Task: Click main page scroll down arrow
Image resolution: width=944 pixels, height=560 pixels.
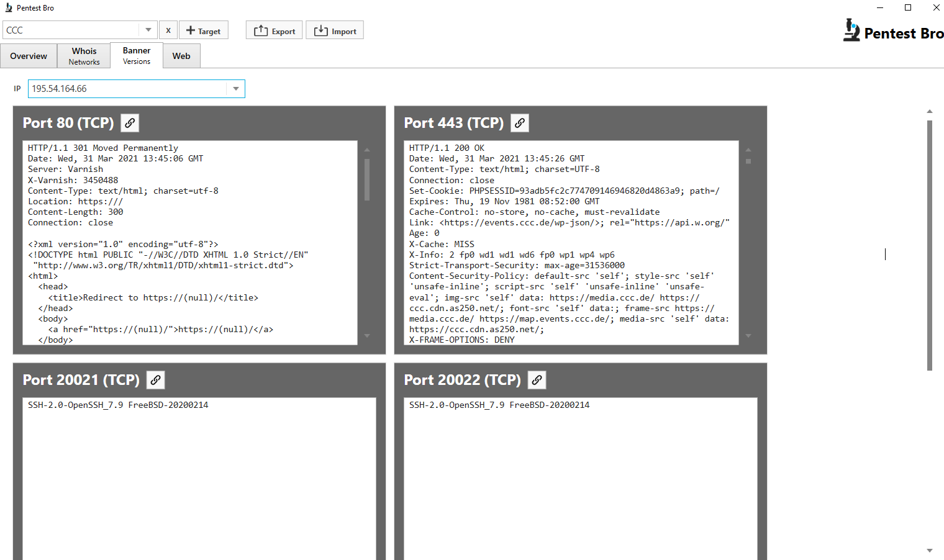Action: click(930, 551)
